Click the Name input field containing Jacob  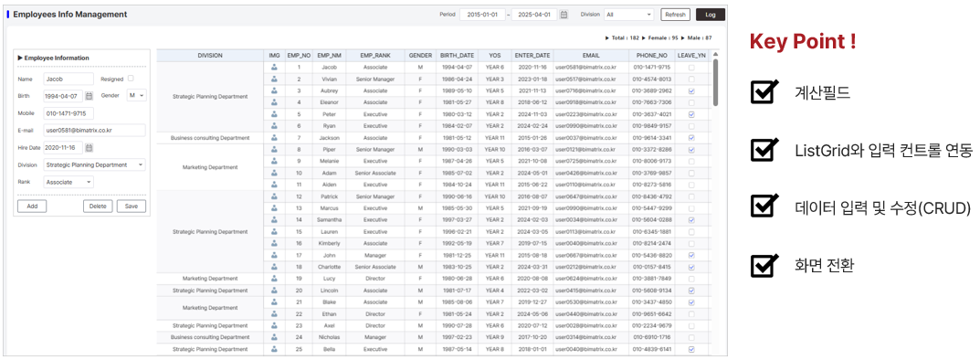pyautogui.click(x=68, y=79)
